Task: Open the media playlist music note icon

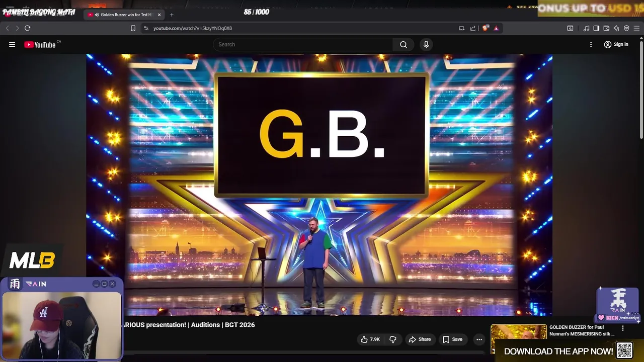Action: pos(586,28)
